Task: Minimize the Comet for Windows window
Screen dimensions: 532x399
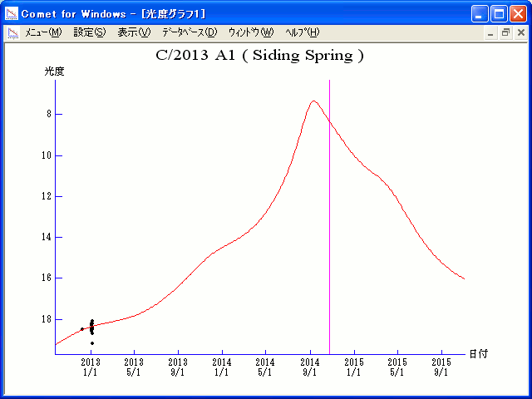Action: (x=480, y=14)
